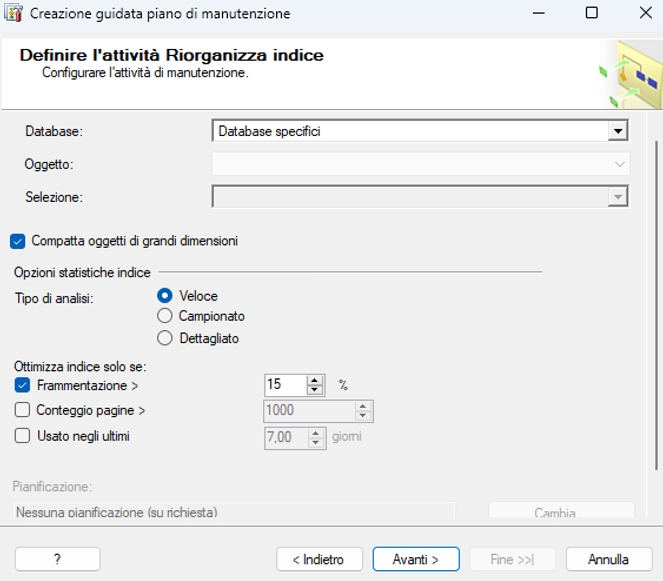Enable the Conteggio pagine checkbox
The width and height of the screenshot is (663, 581).
[22, 410]
